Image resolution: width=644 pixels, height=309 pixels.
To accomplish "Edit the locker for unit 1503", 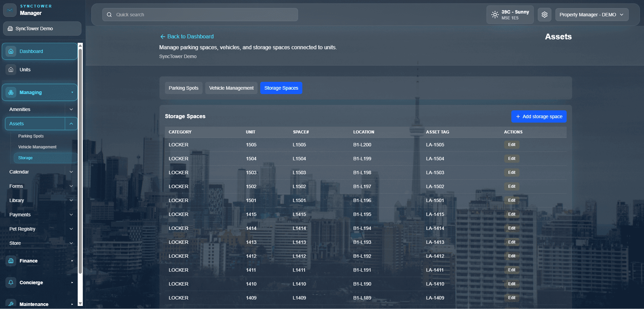I will tap(512, 172).
